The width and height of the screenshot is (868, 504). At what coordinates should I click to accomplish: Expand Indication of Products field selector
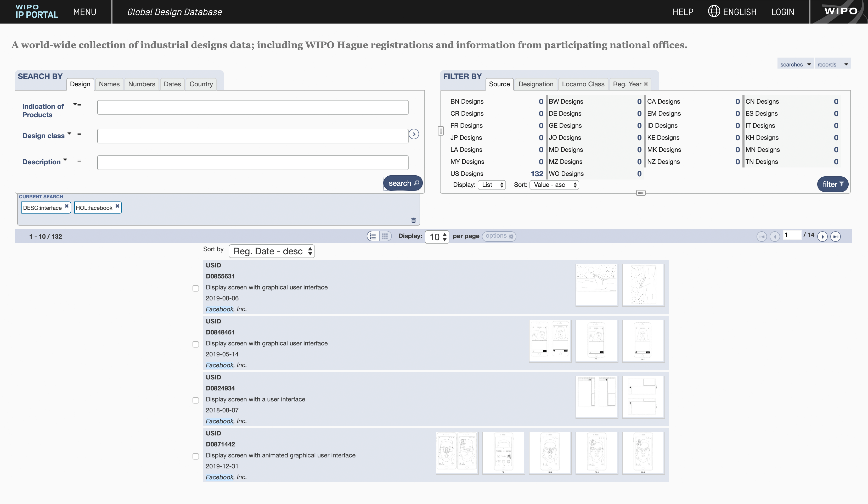75,104
